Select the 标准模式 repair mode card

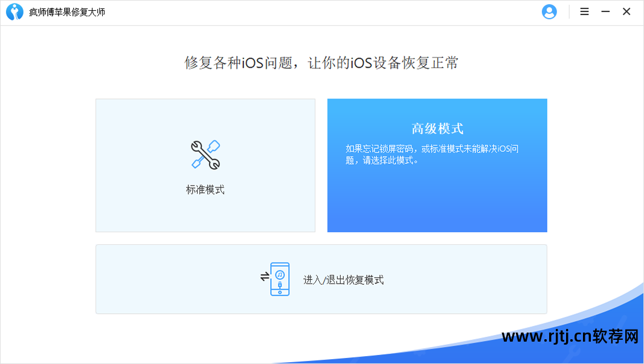pyautogui.click(x=205, y=165)
